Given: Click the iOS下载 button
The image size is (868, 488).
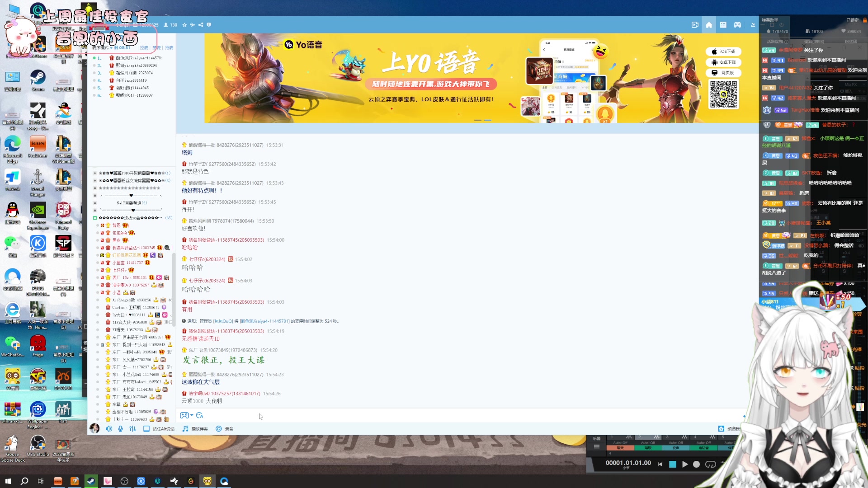Looking at the screenshot, I should point(723,52).
